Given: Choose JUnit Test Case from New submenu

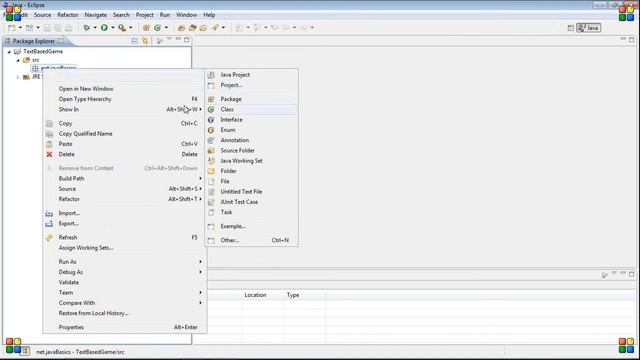Looking at the screenshot, I should coord(251,202).
